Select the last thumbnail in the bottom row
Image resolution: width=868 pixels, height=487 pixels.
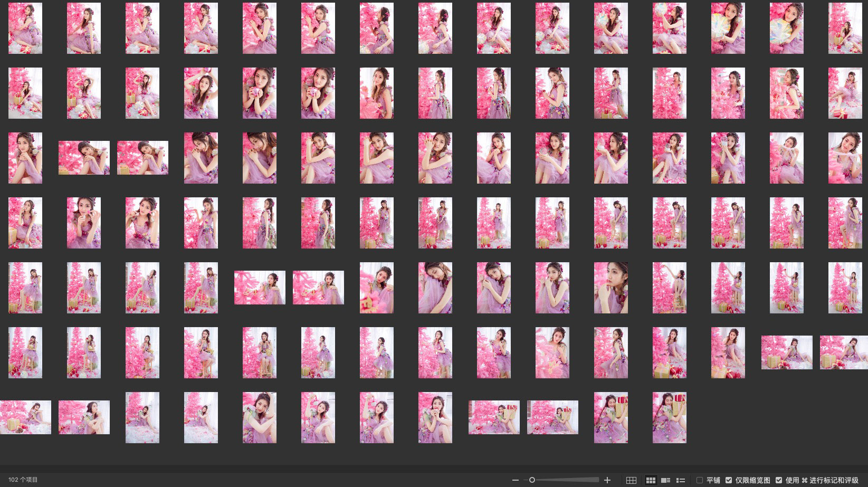click(x=669, y=417)
